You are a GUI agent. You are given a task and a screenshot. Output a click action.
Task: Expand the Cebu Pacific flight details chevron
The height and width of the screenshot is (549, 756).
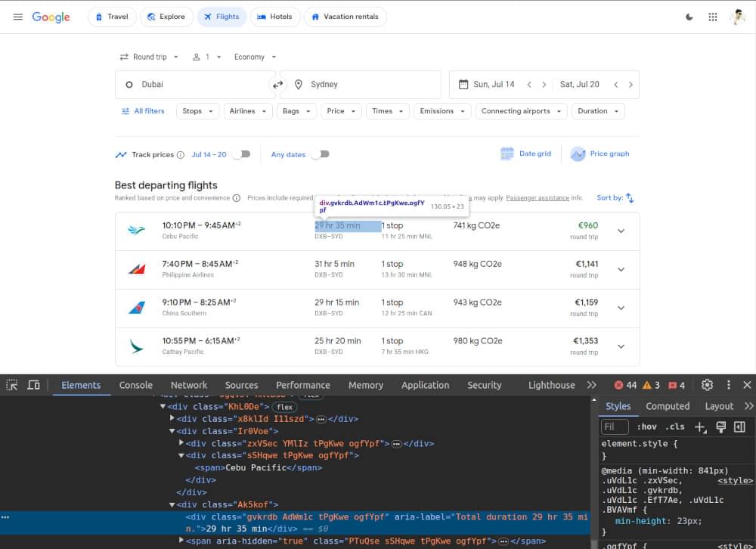[621, 231]
